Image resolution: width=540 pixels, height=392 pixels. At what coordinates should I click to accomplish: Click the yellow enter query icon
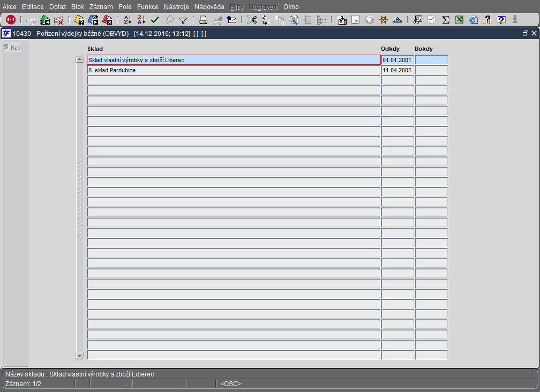(79, 20)
